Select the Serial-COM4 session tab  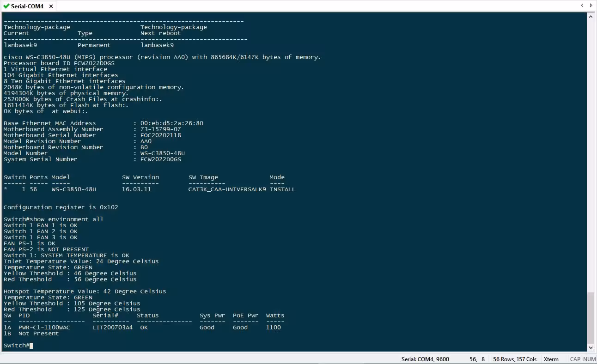pyautogui.click(x=28, y=6)
